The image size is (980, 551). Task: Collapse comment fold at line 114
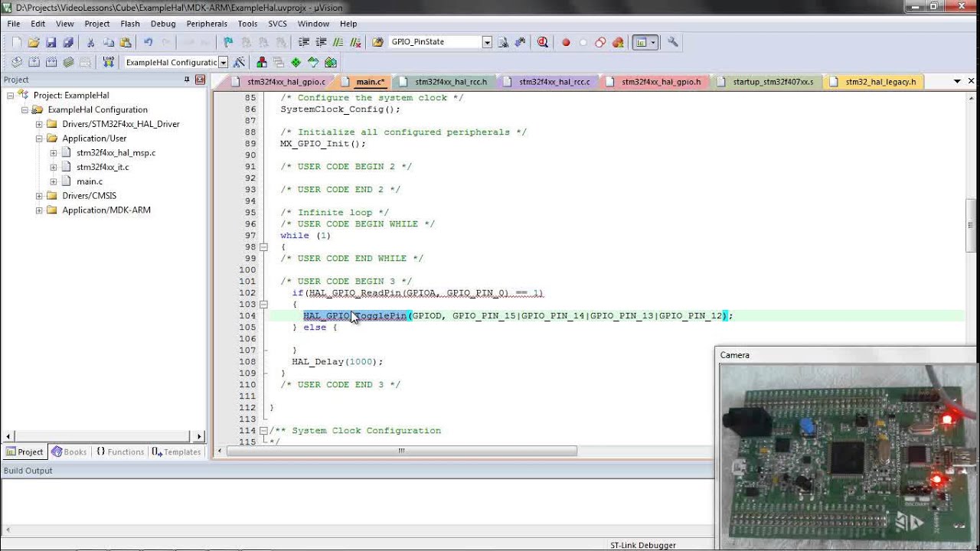[263, 431]
